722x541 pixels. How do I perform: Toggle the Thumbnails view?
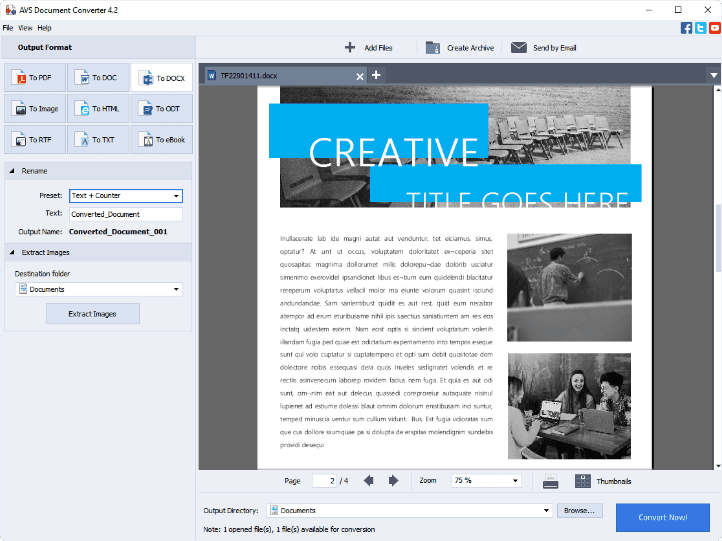(583, 481)
